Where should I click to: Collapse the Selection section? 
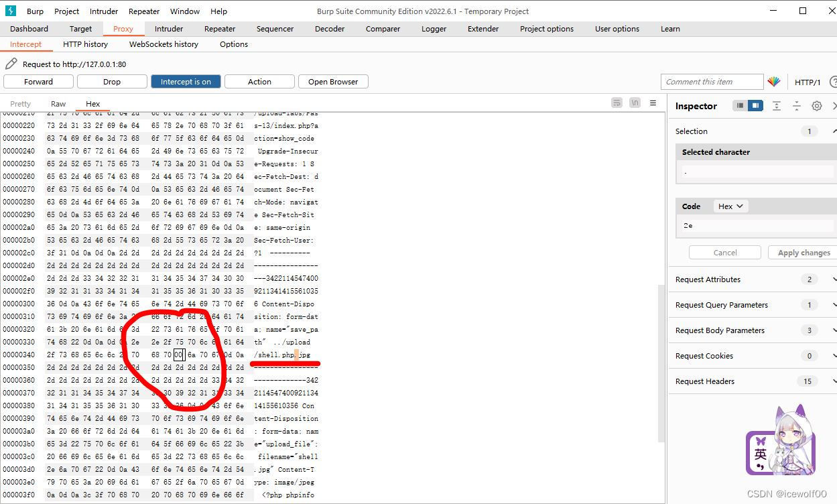(834, 131)
